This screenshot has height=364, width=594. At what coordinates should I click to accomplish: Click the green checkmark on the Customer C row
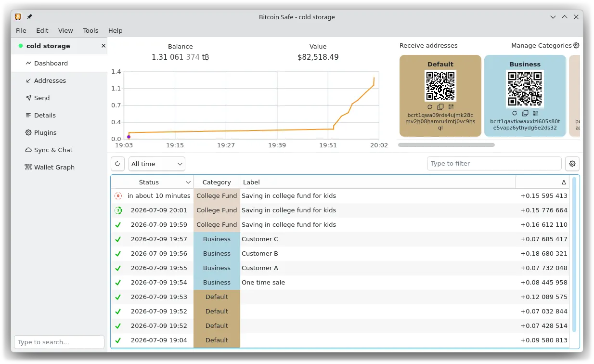(118, 239)
